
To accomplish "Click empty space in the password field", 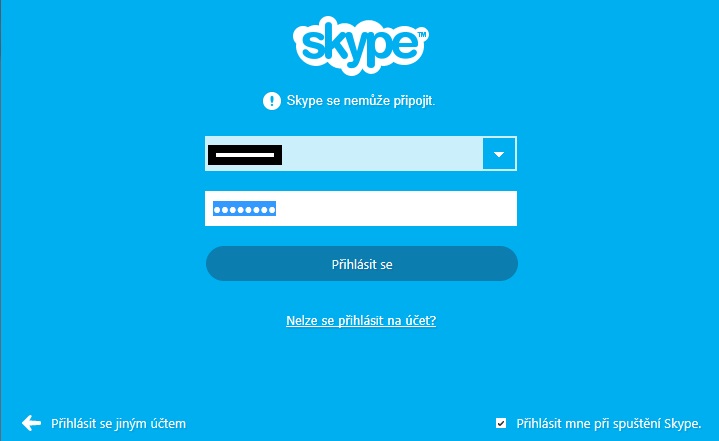I will pyautogui.click(x=394, y=209).
